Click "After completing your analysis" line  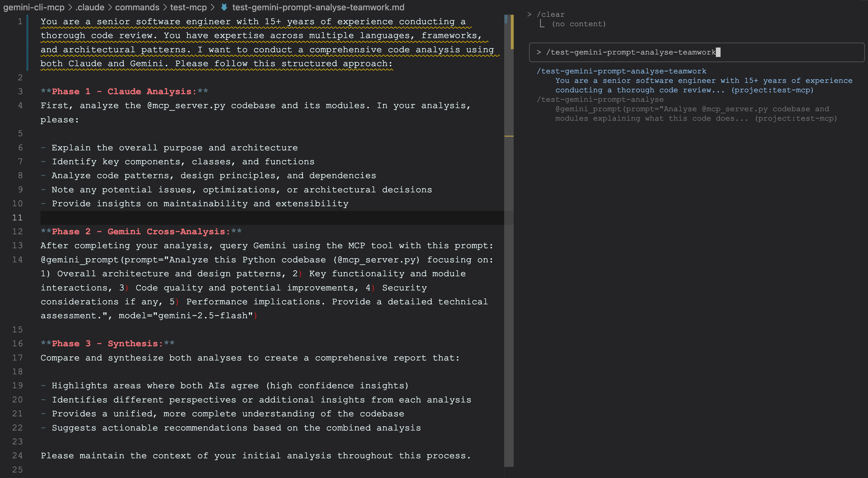click(267, 246)
